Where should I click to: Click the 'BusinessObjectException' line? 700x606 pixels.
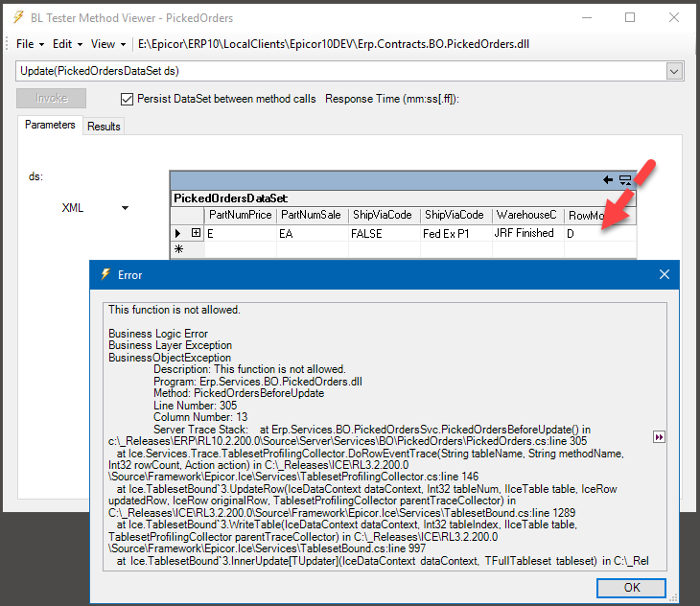[170, 358]
